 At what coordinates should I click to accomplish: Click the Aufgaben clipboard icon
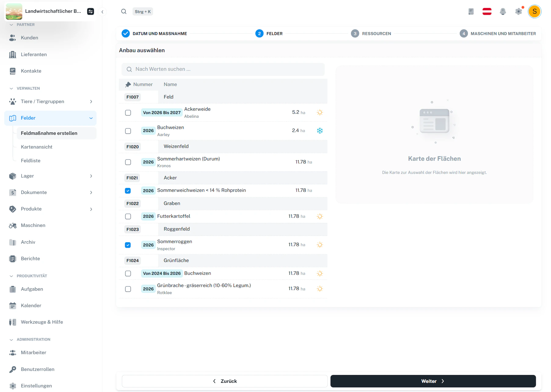(13, 289)
